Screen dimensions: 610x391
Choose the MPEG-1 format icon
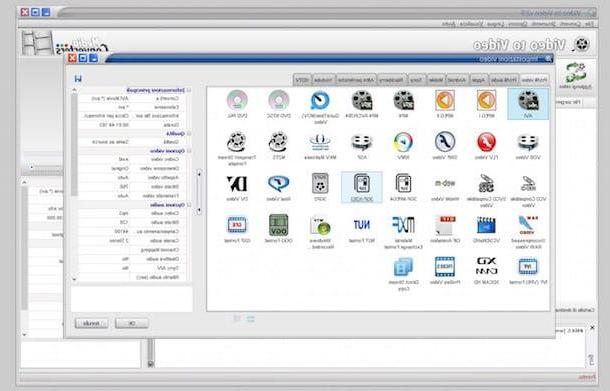click(486, 103)
